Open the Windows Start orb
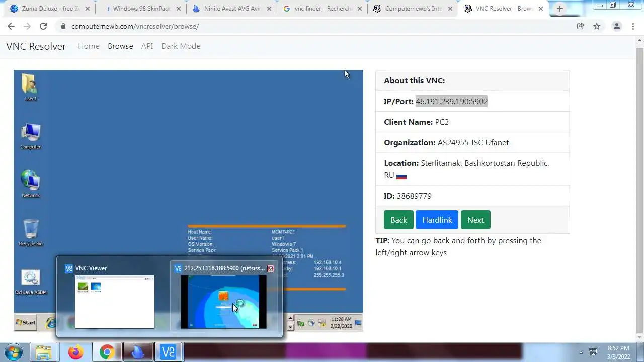The width and height of the screenshot is (644, 362). [x=14, y=352]
